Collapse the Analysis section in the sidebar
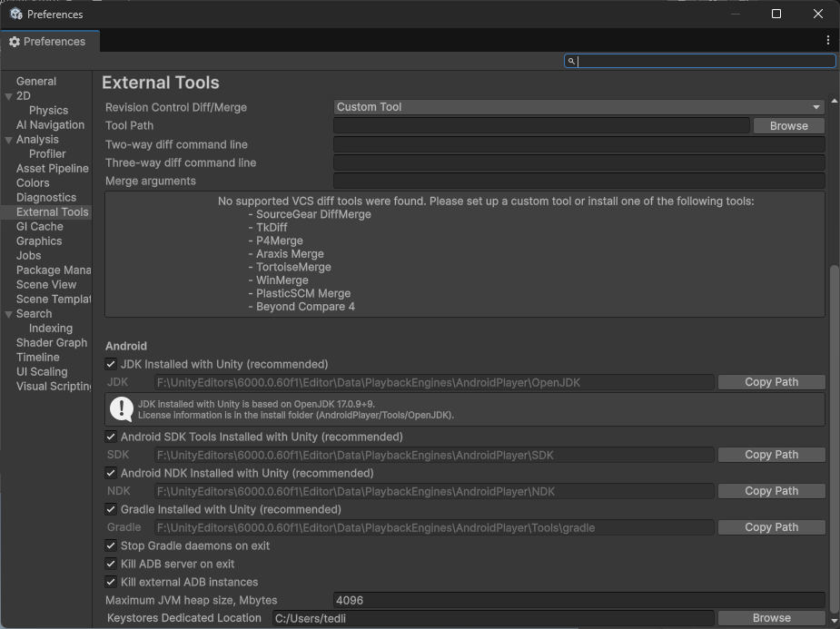Image resolution: width=840 pixels, height=629 pixels. pos(8,139)
